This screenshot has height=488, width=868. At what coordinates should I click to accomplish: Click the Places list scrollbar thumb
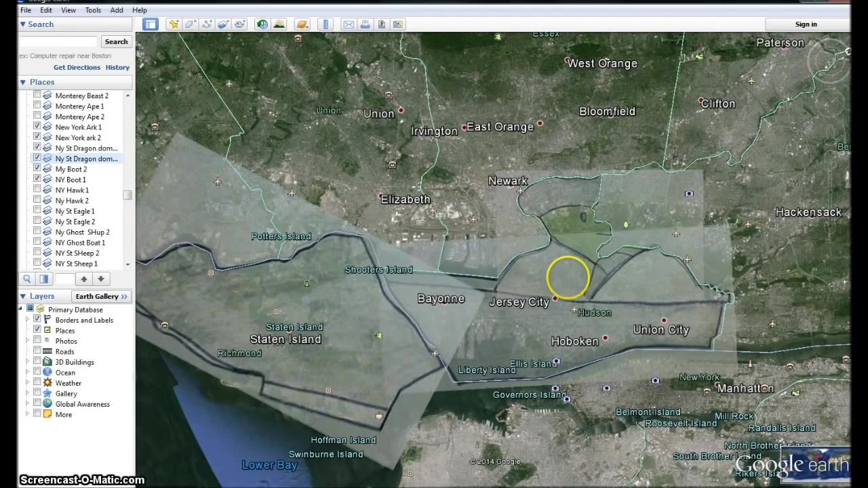[x=127, y=195]
